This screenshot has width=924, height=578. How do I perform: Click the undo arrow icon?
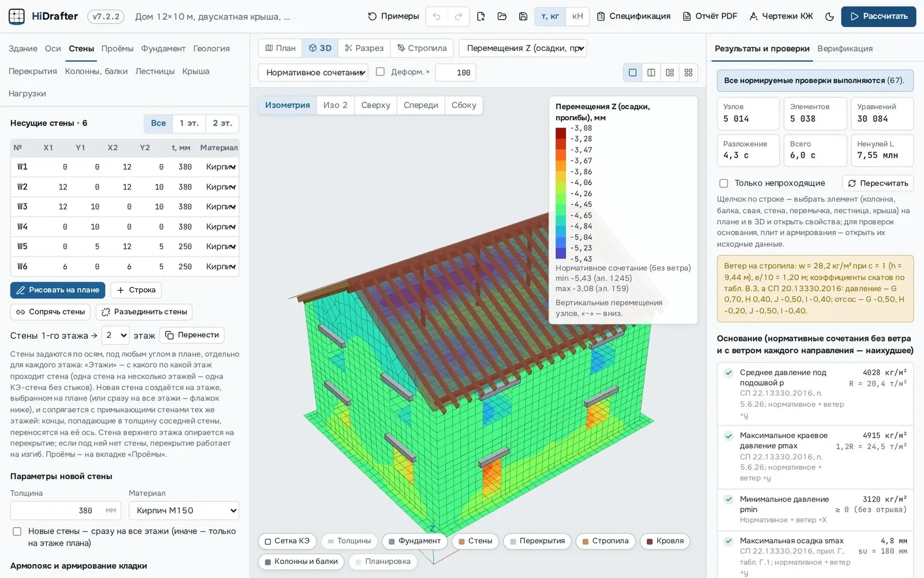437,16
